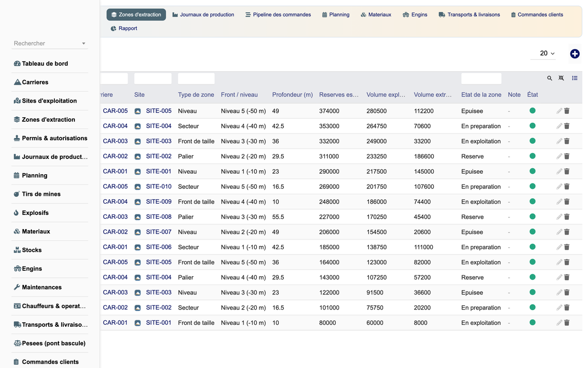Sort by Etat de la zone header
588x368 pixels.
pyautogui.click(x=481, y=95)
